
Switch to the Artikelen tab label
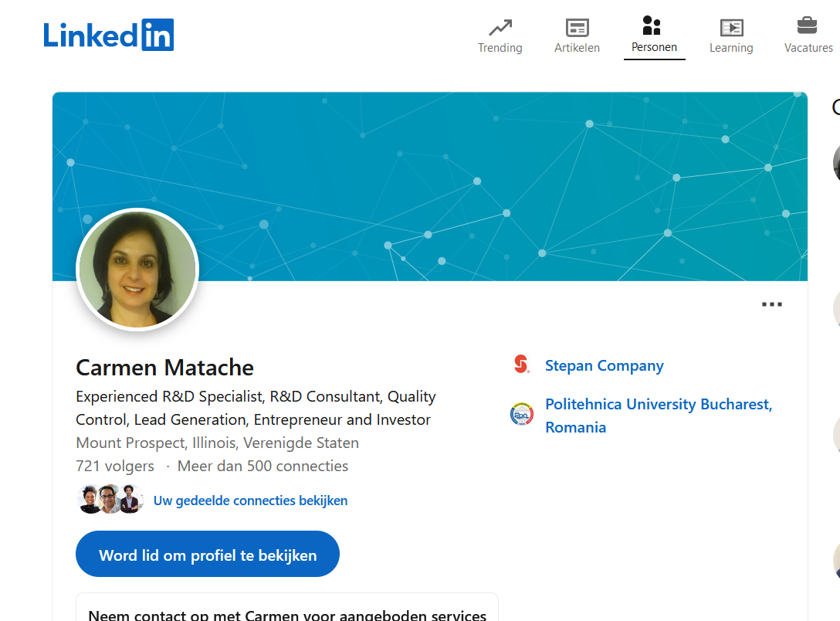coord(577,48)
